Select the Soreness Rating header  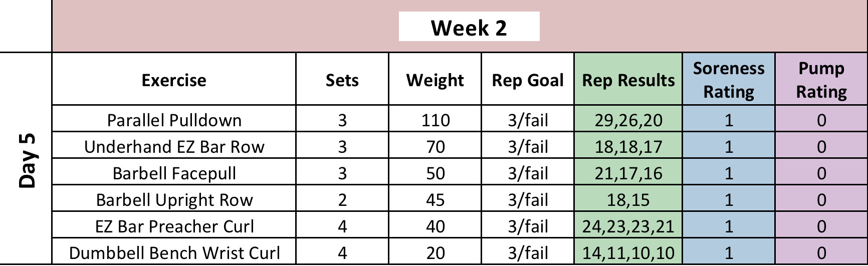click(729, 80)
